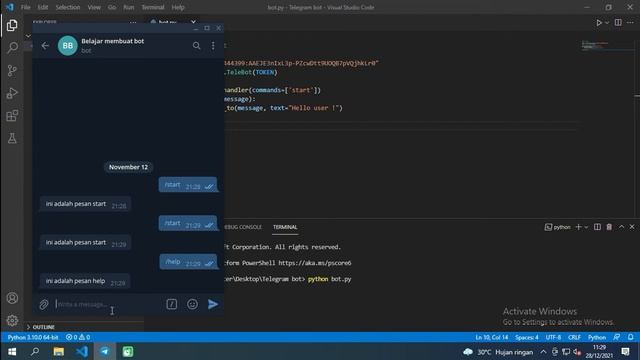This screenshot has height=360, width=640.
Task: Click Ln 10, Col 14 indicator
Action: tap(491, 337)
